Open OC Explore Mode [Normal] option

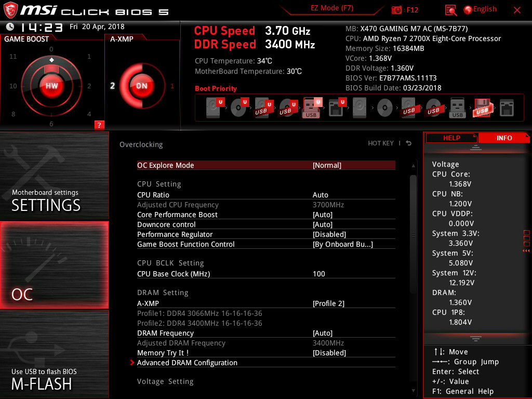click(266, 165)
